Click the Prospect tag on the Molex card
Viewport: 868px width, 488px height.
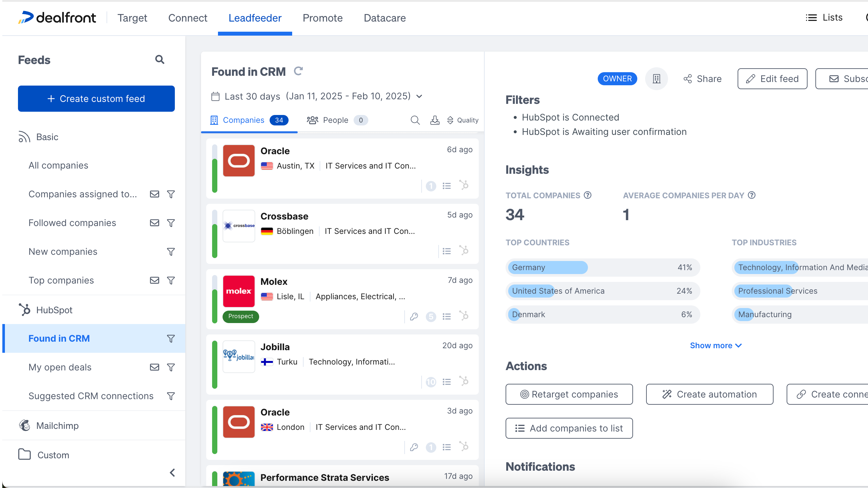(240, 316)
